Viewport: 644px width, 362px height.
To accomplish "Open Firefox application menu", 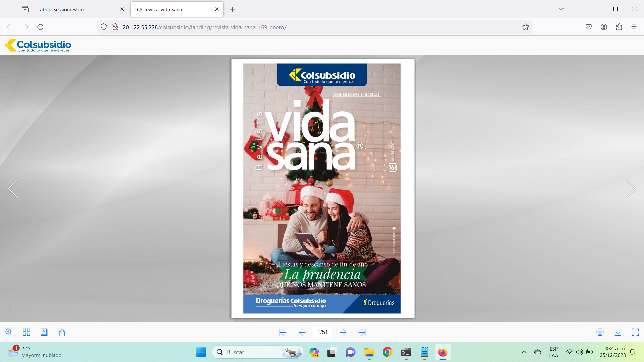I will click(634, 27).
